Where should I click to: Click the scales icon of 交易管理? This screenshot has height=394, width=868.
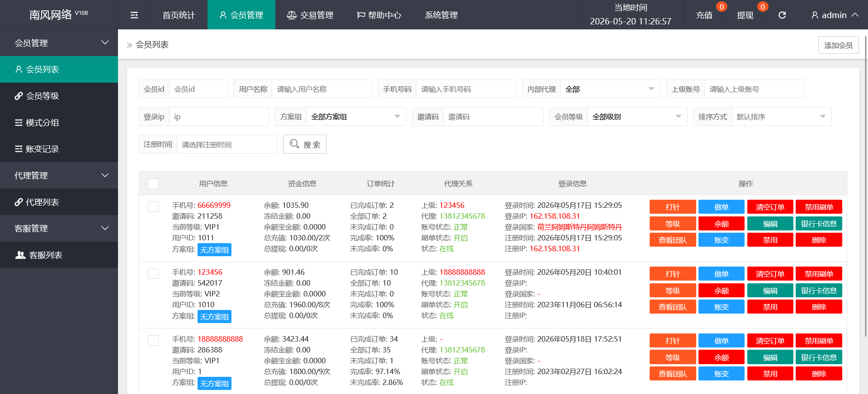tap(292, 15)
